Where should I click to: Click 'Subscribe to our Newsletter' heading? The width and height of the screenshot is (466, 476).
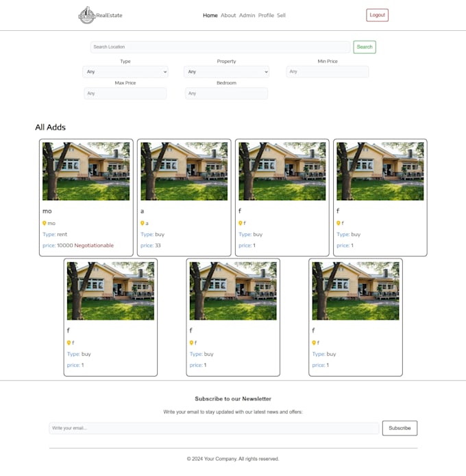[233, 399]
